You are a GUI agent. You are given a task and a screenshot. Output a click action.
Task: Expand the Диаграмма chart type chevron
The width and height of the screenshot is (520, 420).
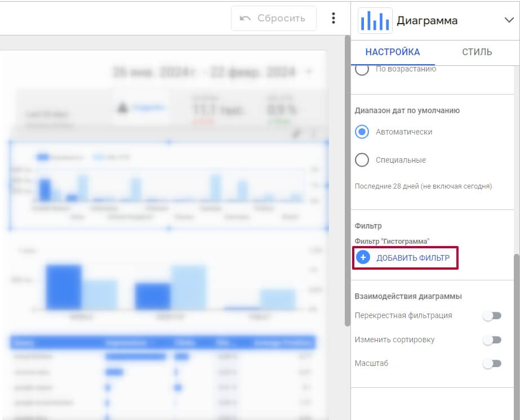pos(509,20)
